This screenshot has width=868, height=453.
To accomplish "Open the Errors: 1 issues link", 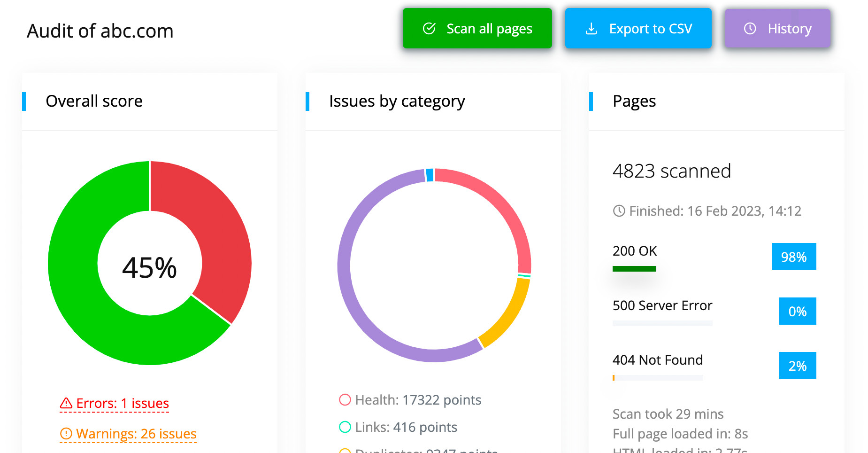I will coord(122,403).
